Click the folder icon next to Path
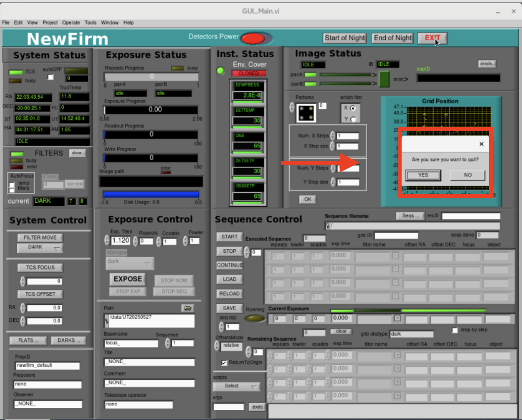Image resolution: width=522 pixels, height=420 pixels. coord(188,308)
